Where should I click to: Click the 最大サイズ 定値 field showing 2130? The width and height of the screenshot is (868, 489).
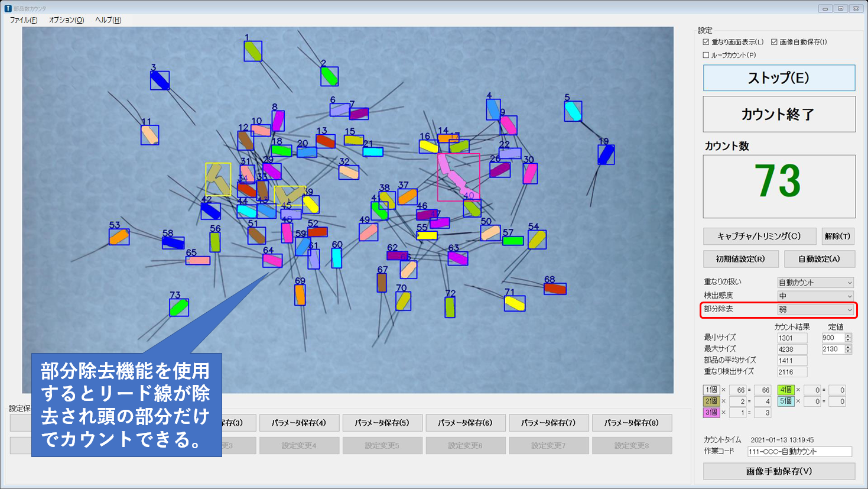[x=833, y=349]
